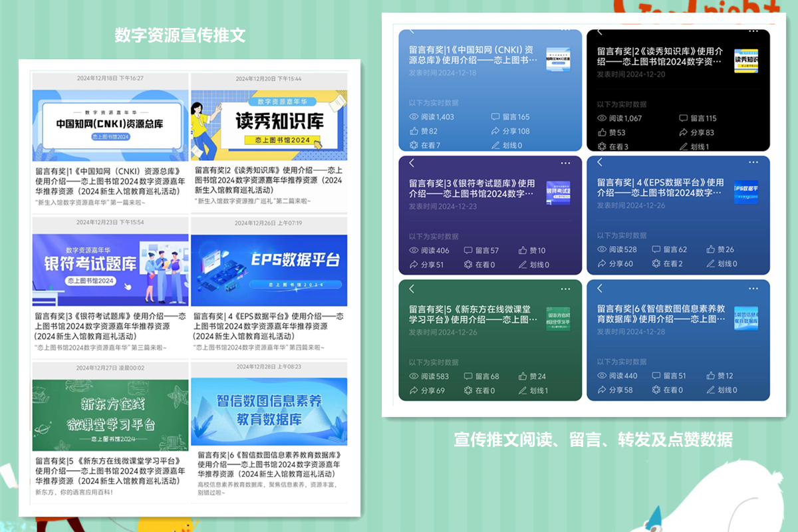
Task: Open the 银符考试题库 article banner image
Action: 110,270
